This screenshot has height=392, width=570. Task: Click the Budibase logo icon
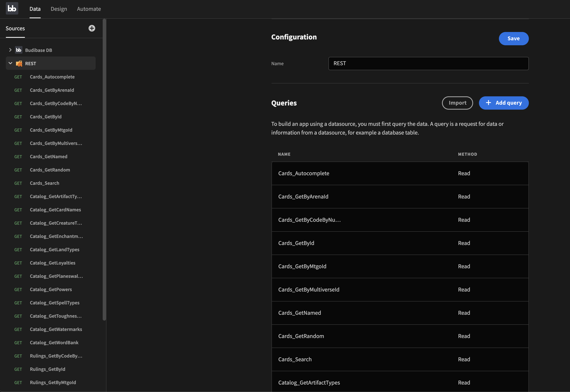12,9
